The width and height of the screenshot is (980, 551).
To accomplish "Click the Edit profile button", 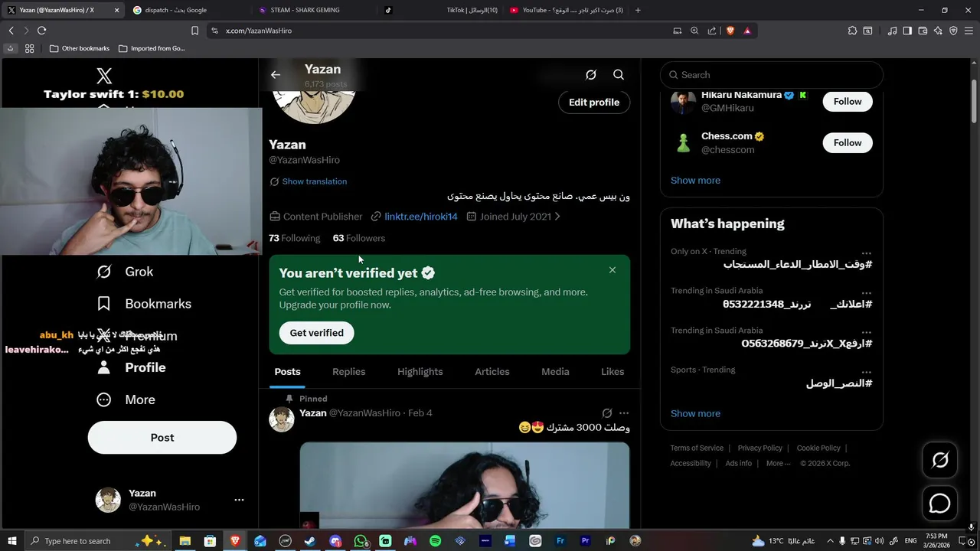I will [594, 102].
